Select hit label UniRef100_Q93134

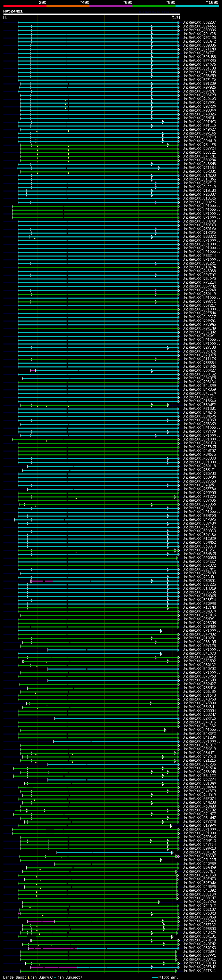pyautogui.click(x=199, y=382)
